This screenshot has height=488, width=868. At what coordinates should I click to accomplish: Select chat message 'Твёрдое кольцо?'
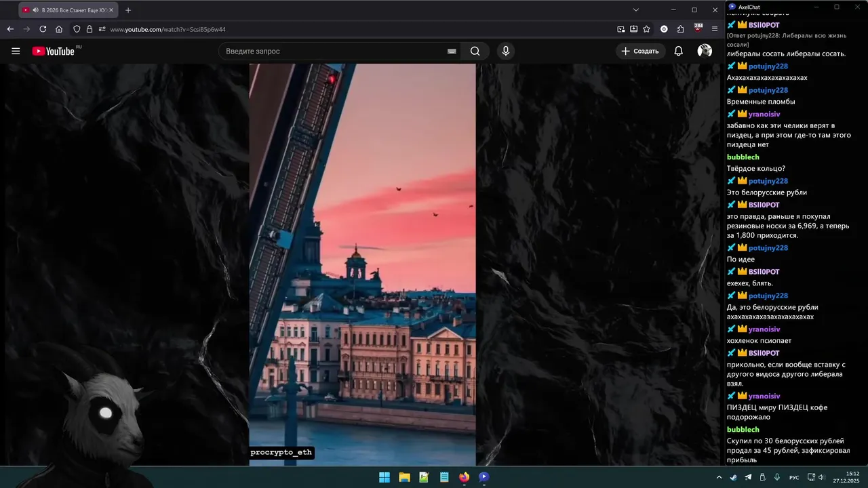point(756,168)
